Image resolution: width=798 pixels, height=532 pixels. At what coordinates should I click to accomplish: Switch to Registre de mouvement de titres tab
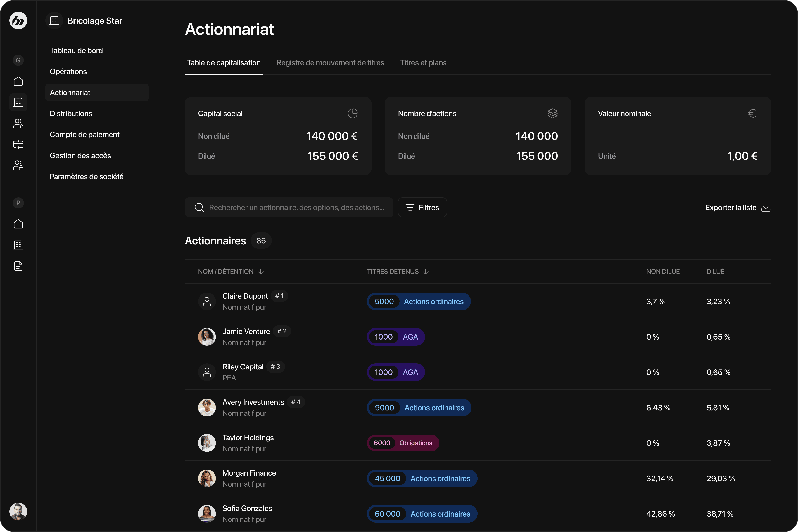click(330, 63)
